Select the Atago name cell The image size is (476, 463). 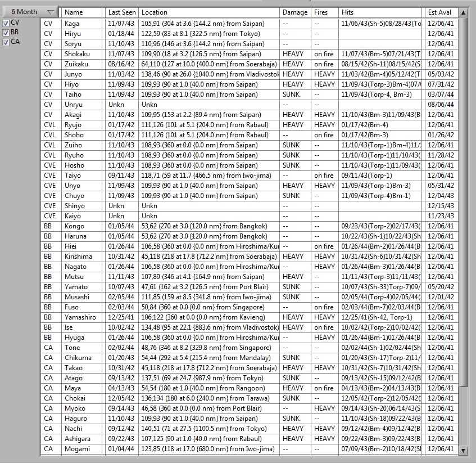[x=82, y=378]
